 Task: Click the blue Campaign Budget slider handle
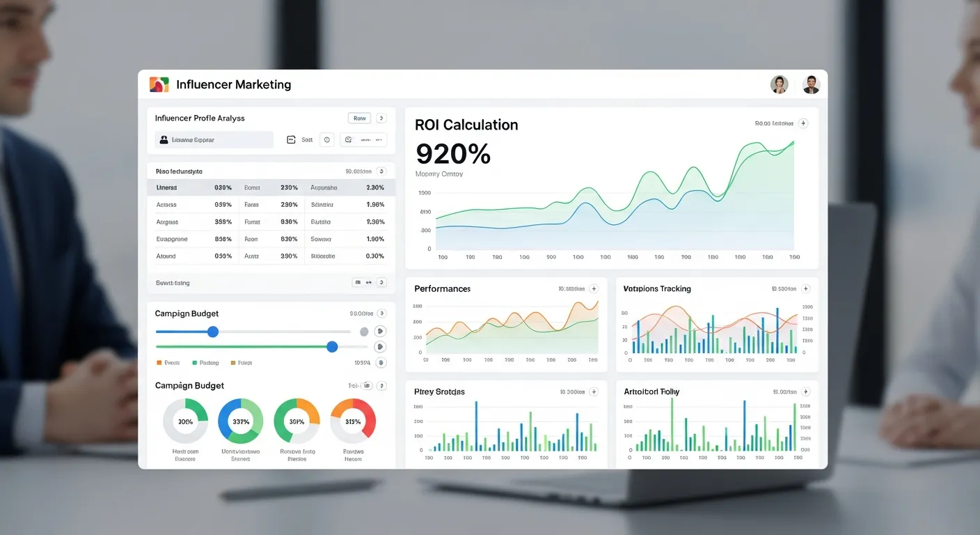point(212,332)
